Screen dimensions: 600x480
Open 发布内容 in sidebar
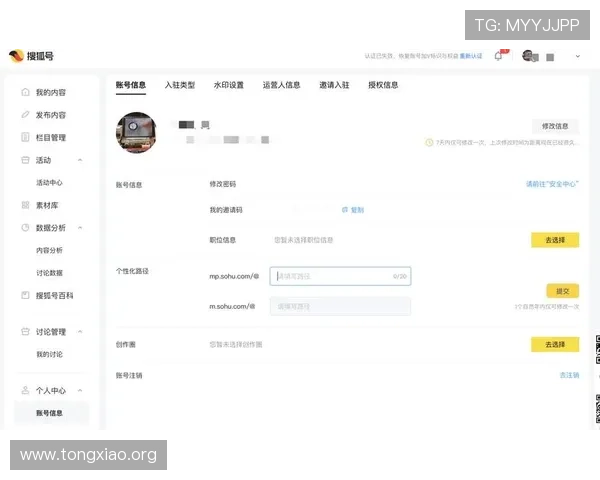[51, 115]
